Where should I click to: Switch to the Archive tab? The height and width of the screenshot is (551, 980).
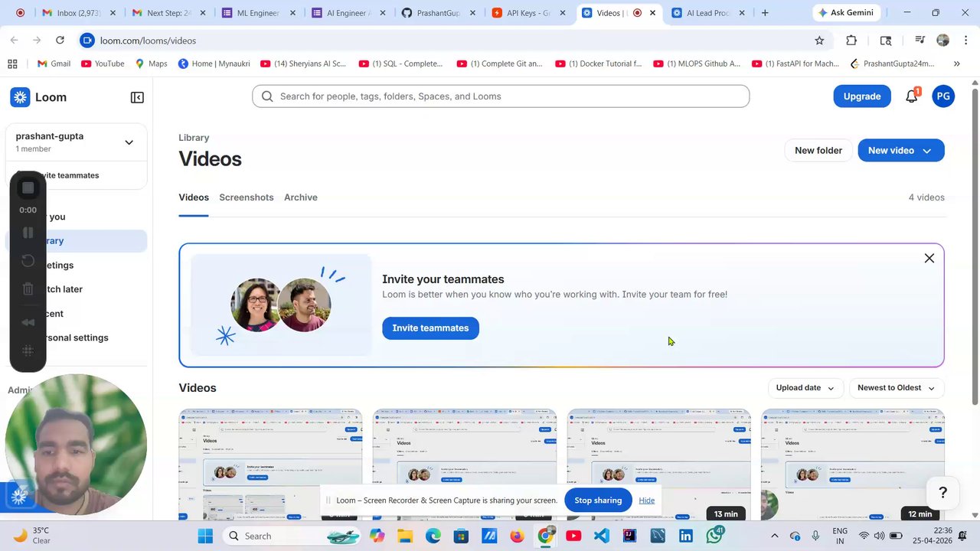(x=300, y=197)
